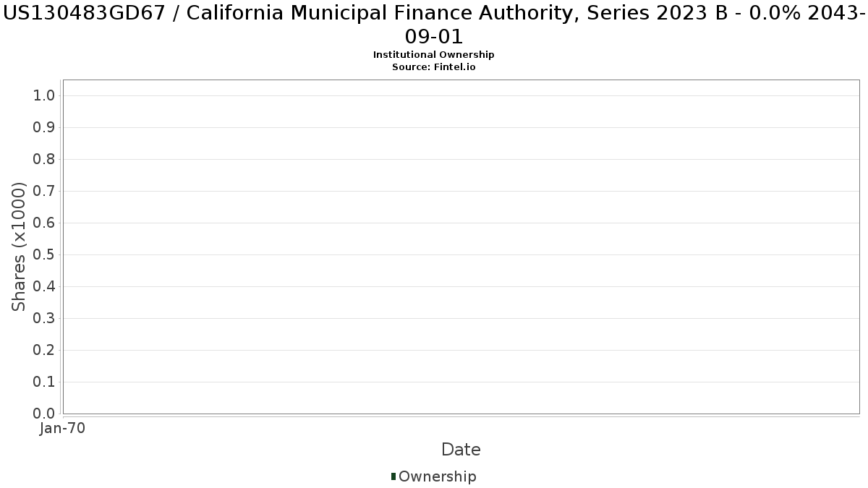This screenshot has width=868, height=488.
Task: Click the 1.0 y-axis tick label
Action: tap(44, 95)
